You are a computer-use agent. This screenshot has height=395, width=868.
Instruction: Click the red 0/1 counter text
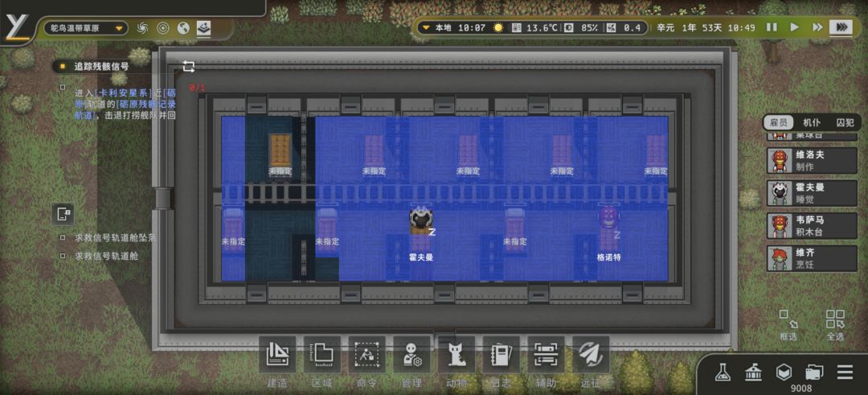click(x=197, y=88)
